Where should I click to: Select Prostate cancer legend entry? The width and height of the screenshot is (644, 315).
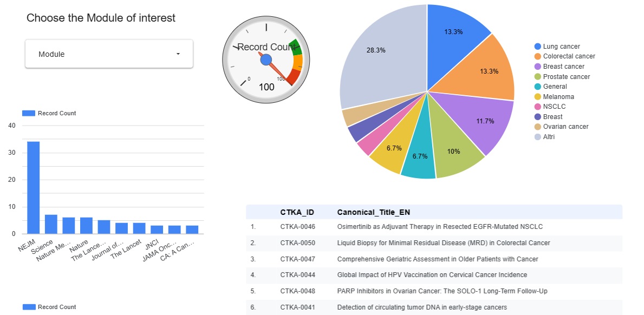pos(566,77)
